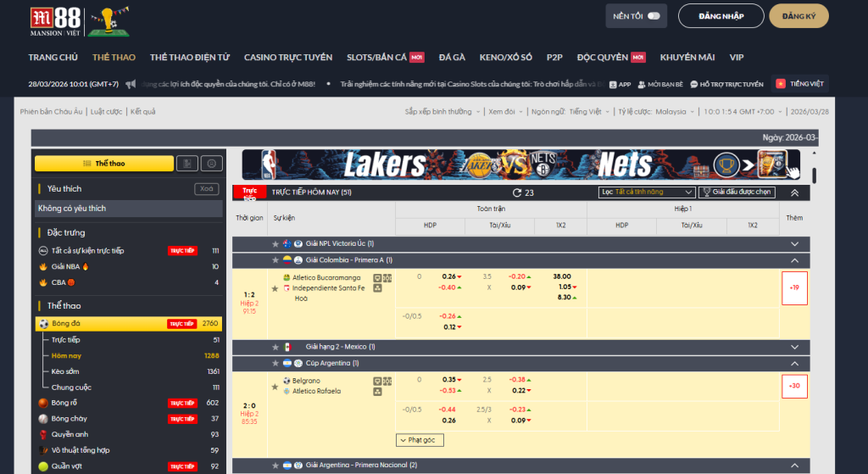The image size is (868, 474).
Task: Select Bóng rổ basketball in sidebar
Action: (129, 403)
